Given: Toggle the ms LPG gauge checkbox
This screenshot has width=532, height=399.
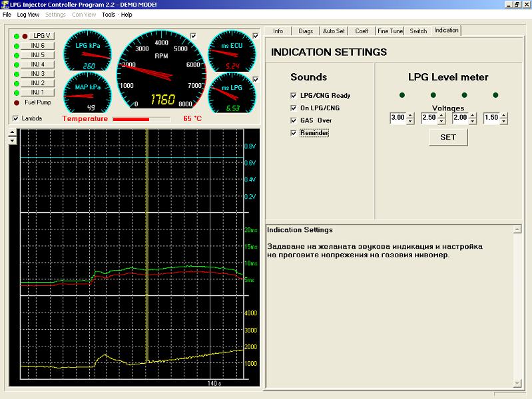Looking at the screenshot, I should 256,79.
